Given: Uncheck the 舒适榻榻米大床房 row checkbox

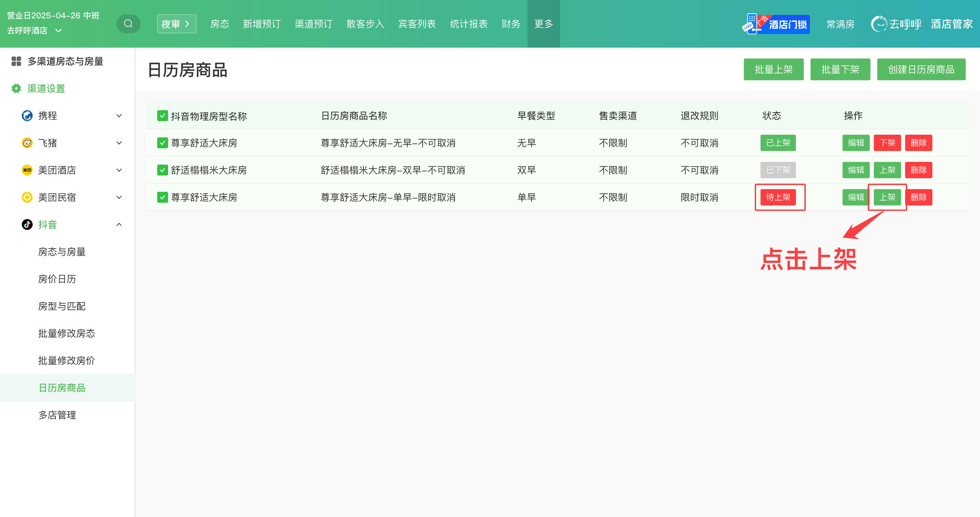Looking at the screenshot, I should click(162, 170).
